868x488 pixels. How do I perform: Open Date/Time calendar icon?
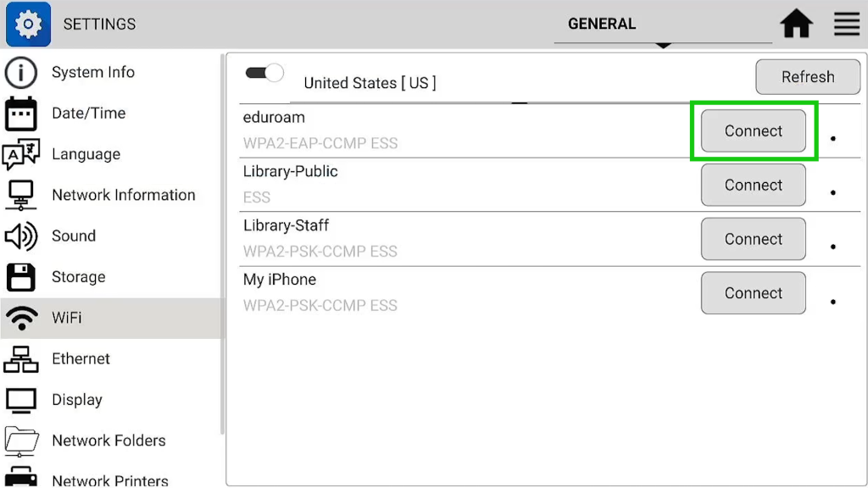pos(21,114)
